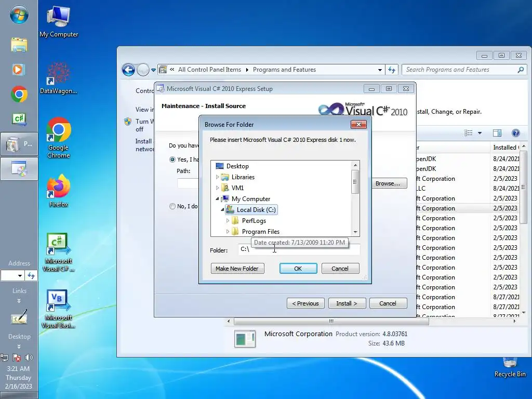The width and height of the screenshot is (532, 399).
Task: Launch Firefox desktop shortcut
Action: [58, 190]
